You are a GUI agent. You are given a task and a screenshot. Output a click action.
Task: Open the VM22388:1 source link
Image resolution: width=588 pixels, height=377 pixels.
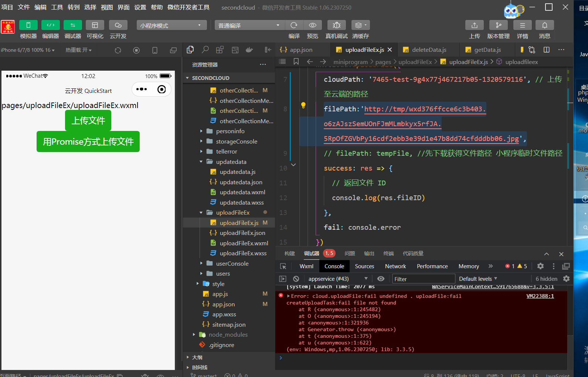(x=540, y=296)
